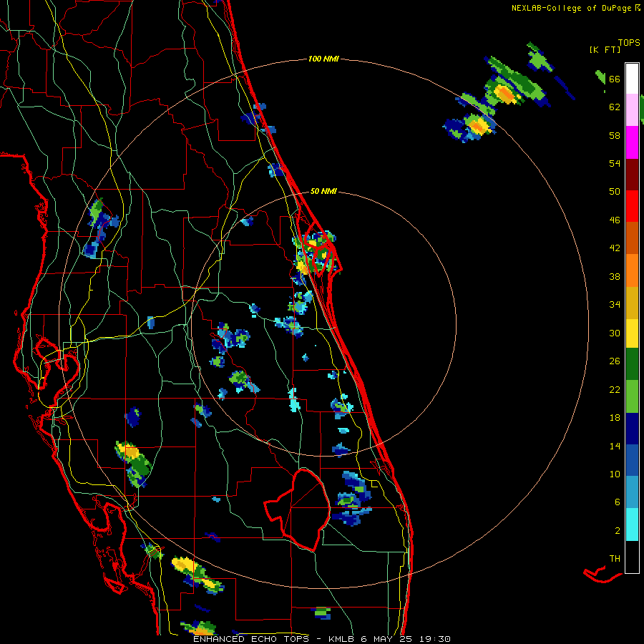The image size is (644, 644).
Task: Click the 26 value on the legend
Action: coord(615,361)
